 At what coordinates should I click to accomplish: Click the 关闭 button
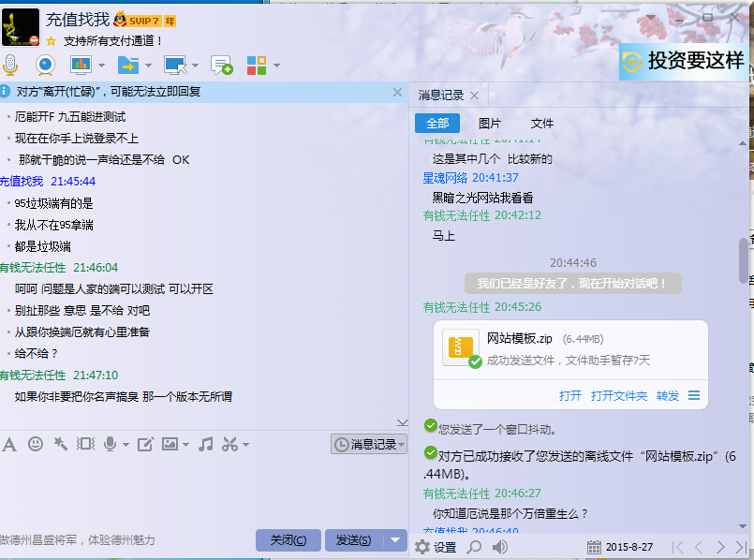288,540
